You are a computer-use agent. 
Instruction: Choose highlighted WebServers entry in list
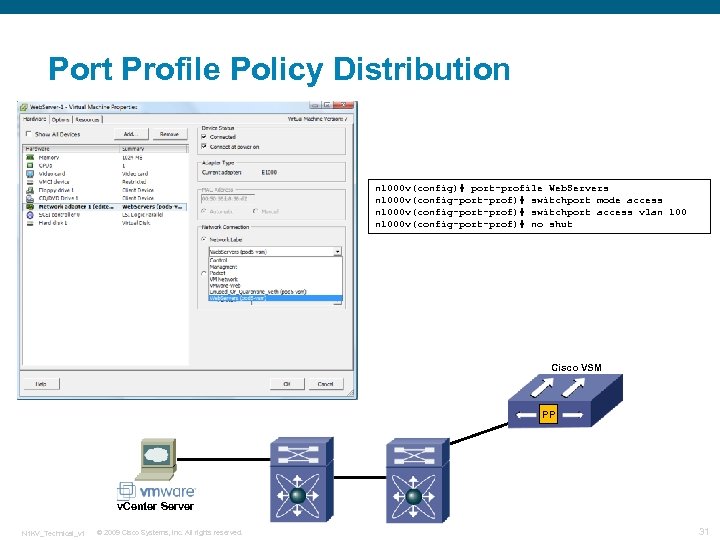tap(276, 298)
